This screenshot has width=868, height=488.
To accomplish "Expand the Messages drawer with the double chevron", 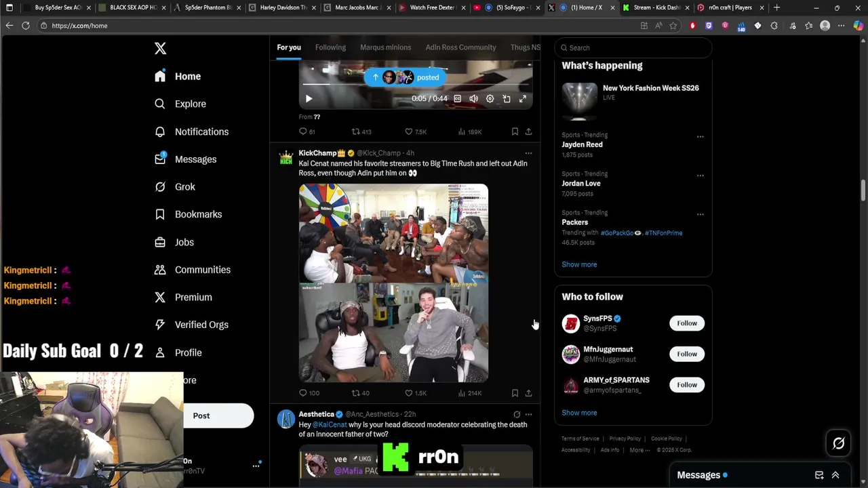I will pos(835,475).
